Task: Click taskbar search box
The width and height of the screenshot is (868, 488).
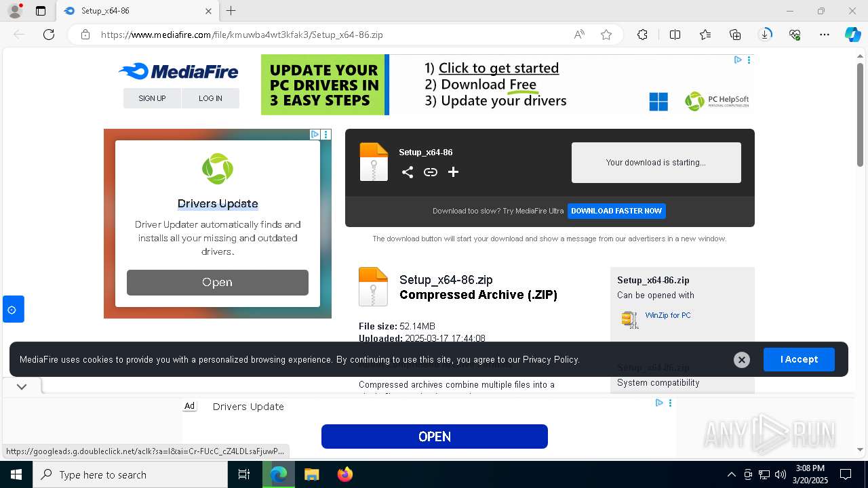Action: pyautogui.click(x=130, y=474)
